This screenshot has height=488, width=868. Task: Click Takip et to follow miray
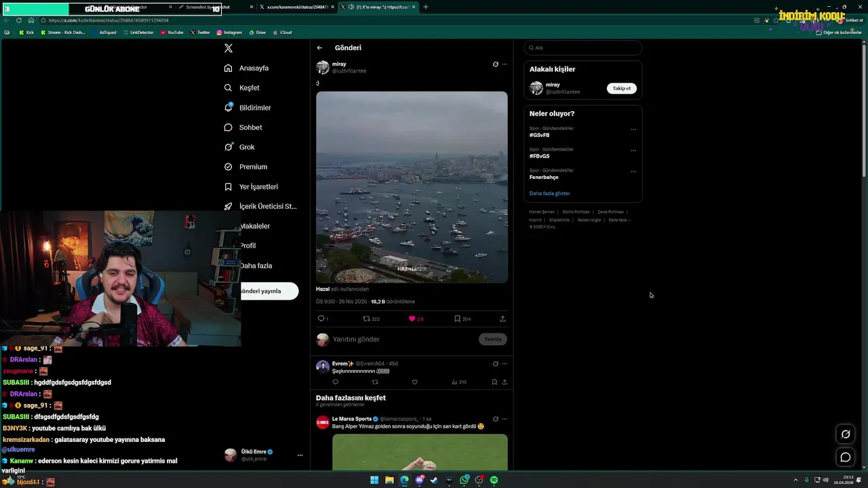click(621, 88)
